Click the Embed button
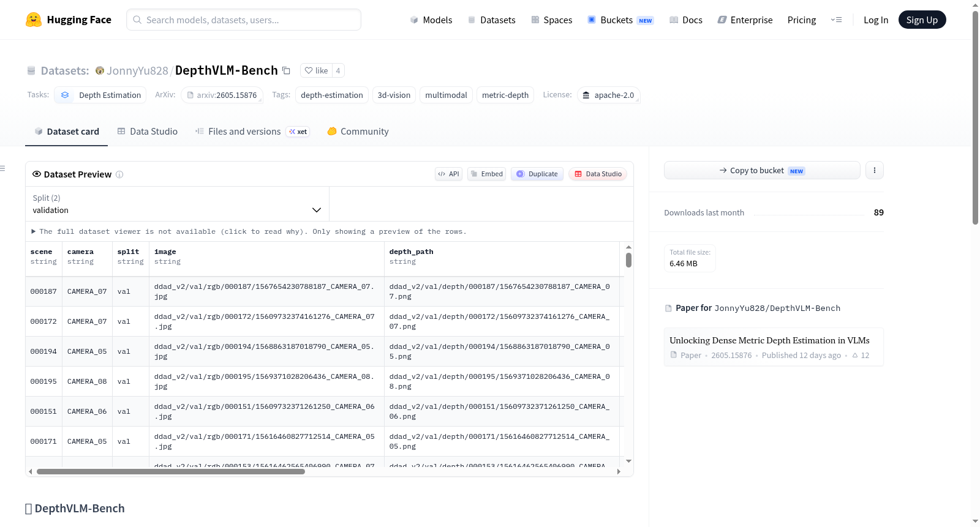 (x=486, y=174)
